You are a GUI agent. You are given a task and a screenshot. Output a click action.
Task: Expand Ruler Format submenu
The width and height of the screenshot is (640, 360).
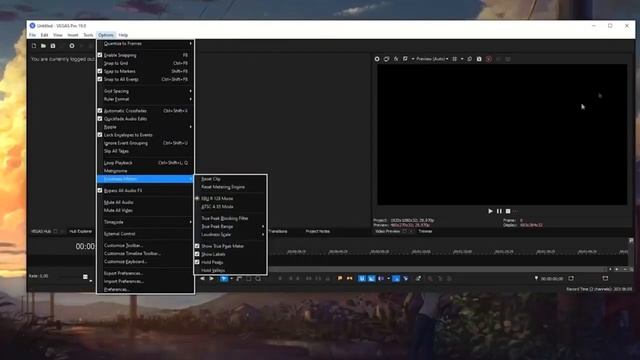(x=145, y=99)
